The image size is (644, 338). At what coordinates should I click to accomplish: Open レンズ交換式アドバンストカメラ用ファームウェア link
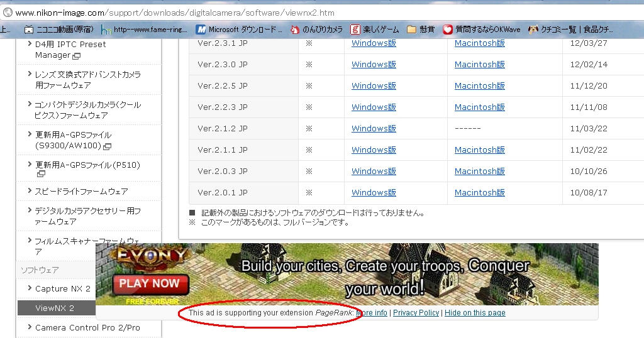(88, 80)
